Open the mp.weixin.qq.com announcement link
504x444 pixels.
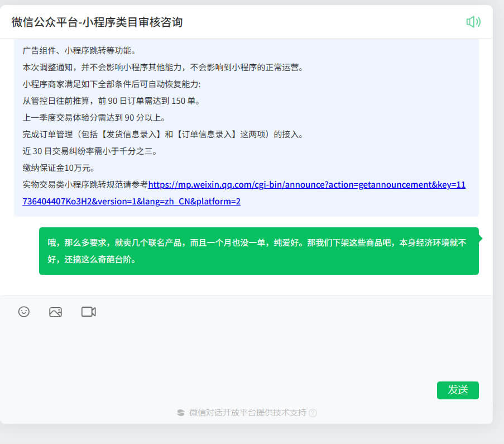tap(244, 193)
